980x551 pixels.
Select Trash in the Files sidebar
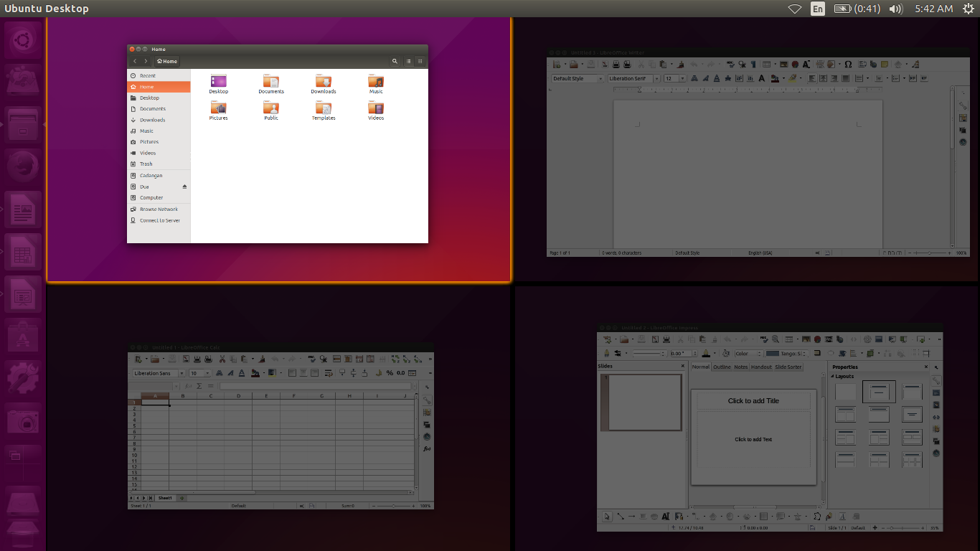pyautogui.click(x=159, y=164)
